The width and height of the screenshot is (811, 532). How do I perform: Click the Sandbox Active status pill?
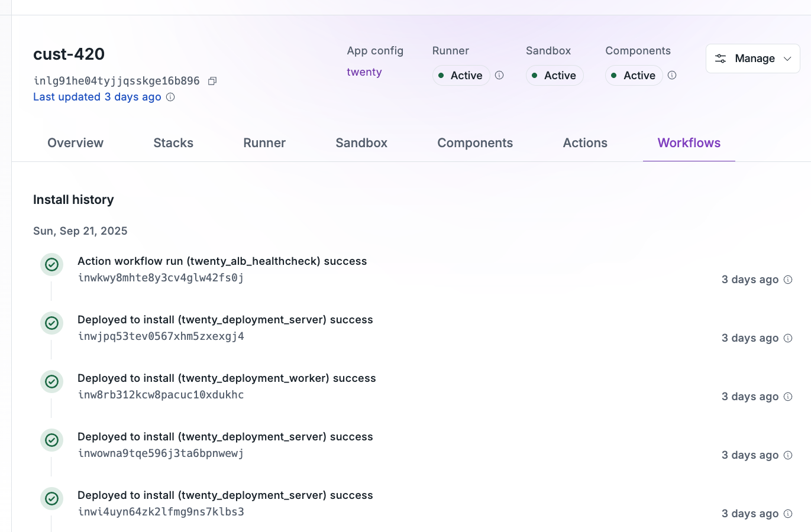(554, 75)
